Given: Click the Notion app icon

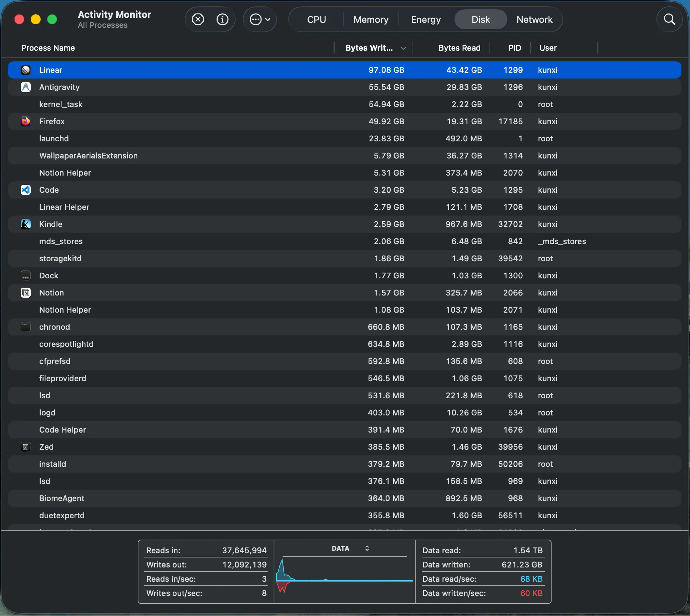Looking at the screenshot, I should click(x=26, y=293).
